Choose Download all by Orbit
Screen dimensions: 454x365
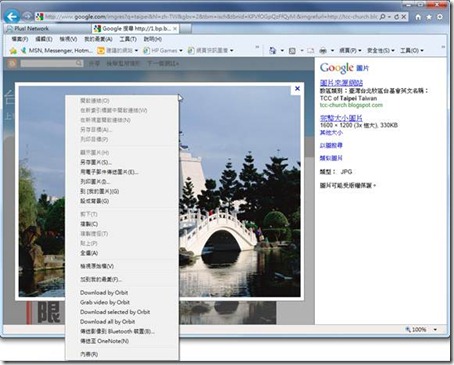(107, 322)
